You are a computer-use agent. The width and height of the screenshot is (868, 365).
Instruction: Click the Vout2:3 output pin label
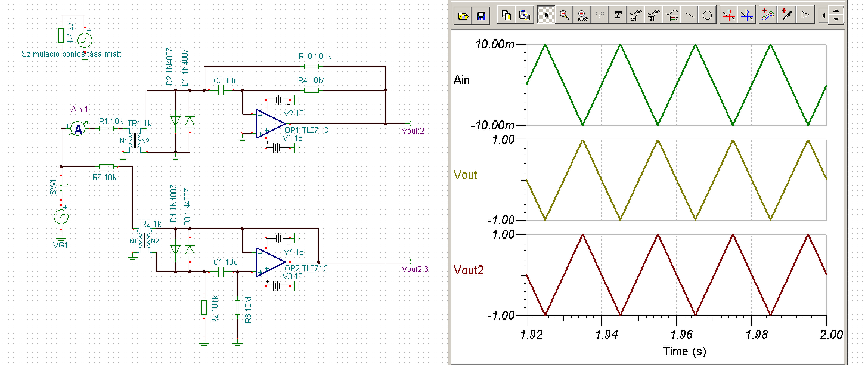tap(416, 269)
